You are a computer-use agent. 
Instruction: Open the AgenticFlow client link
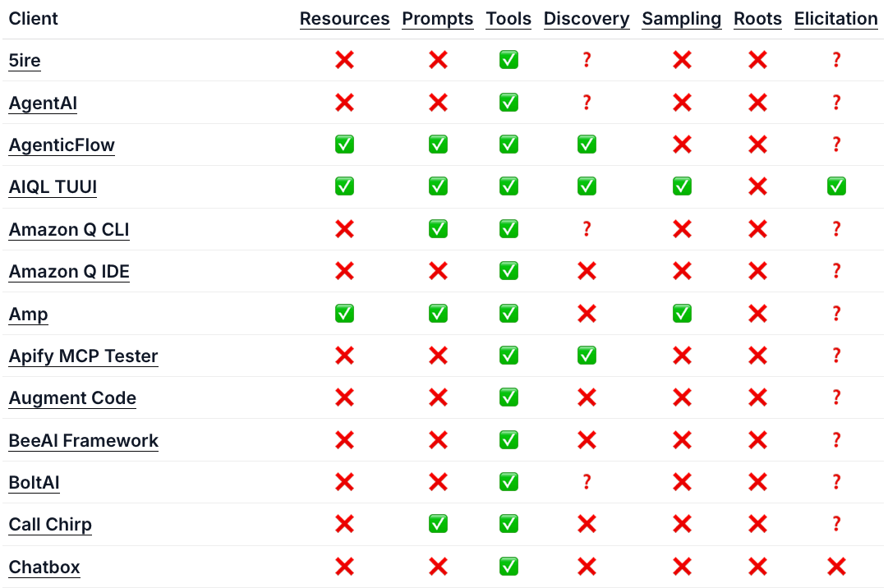point(62,145)
